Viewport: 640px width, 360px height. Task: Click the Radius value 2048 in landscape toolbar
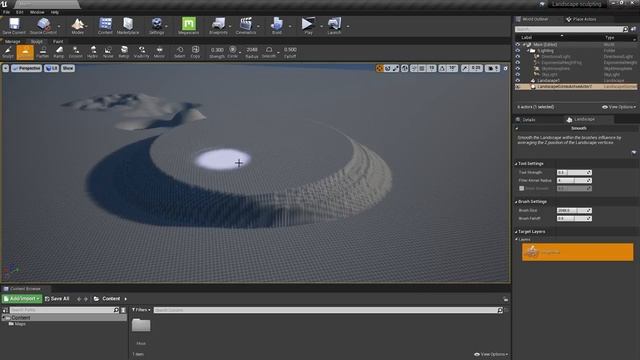point(252,50)
